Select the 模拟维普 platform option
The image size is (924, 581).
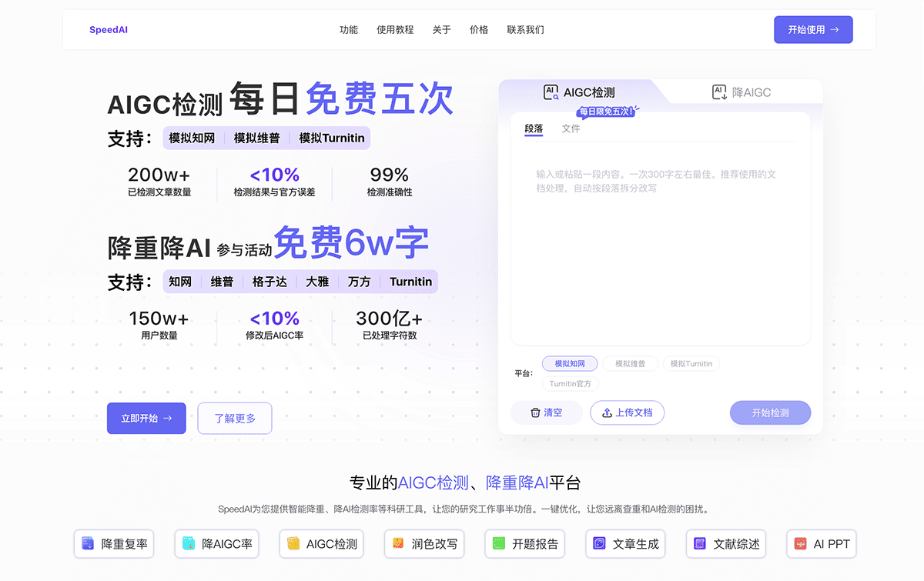[x=630, y=364]
